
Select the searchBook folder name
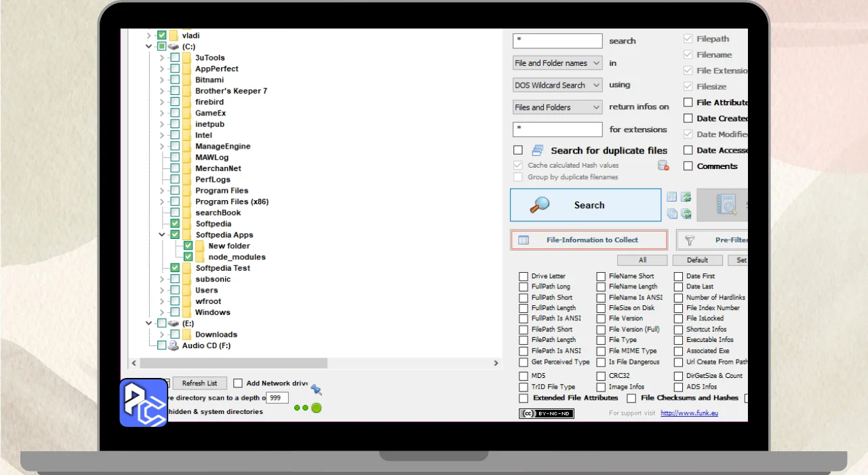(x=218, y=212)
